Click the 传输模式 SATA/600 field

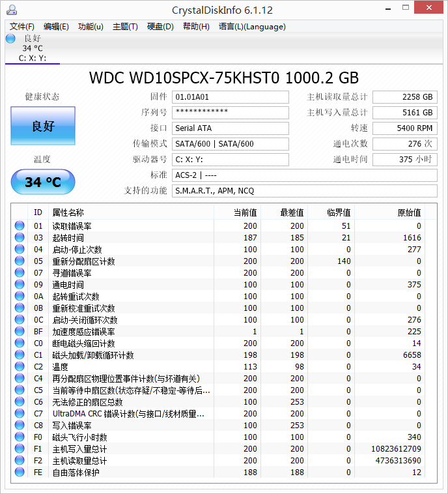230,143
